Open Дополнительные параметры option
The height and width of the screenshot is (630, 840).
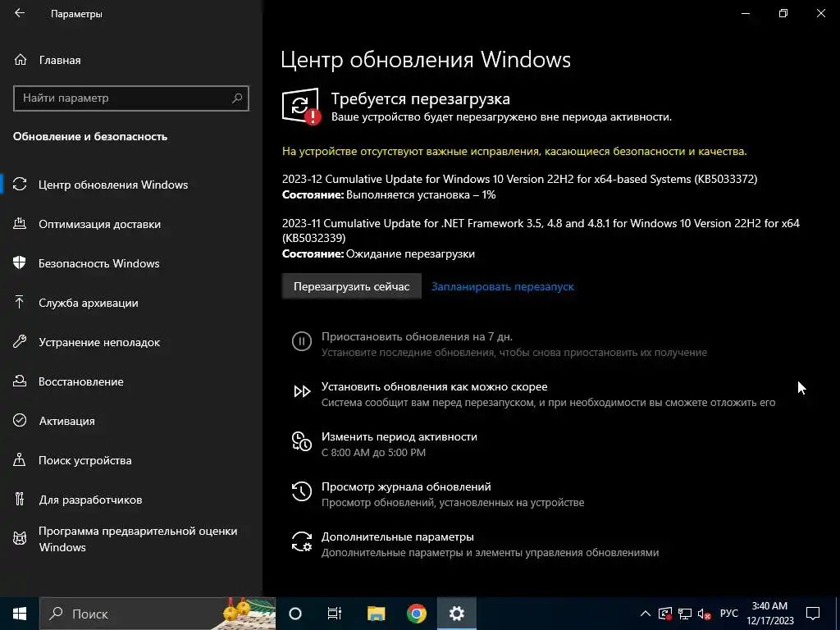pyautogui.click(x=398, y=536)
